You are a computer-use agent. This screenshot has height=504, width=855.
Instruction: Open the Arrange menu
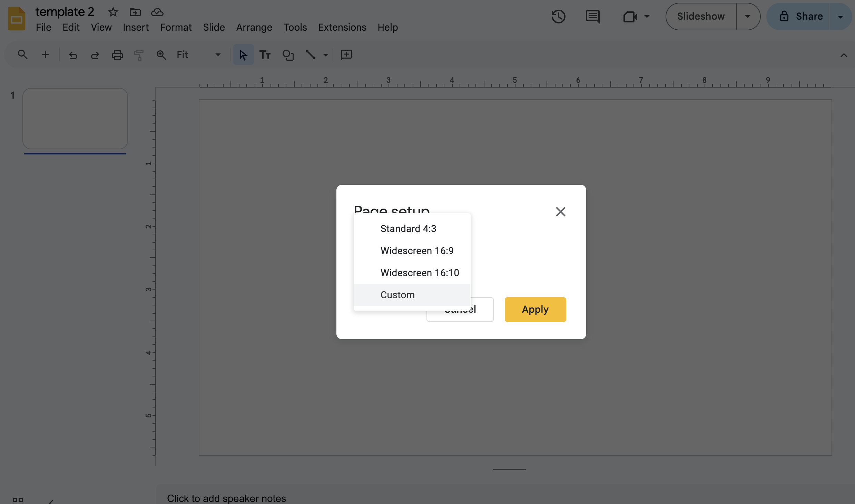coord(254,27)
